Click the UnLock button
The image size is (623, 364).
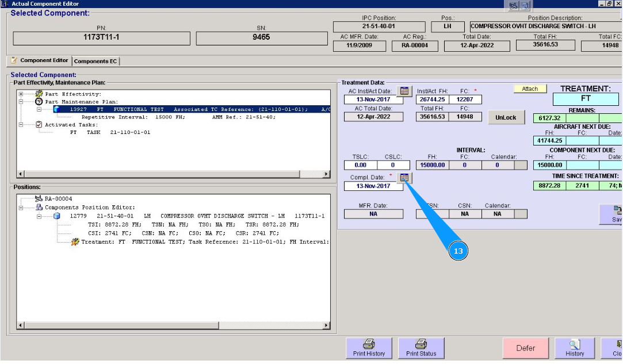[x=506, y=118]
